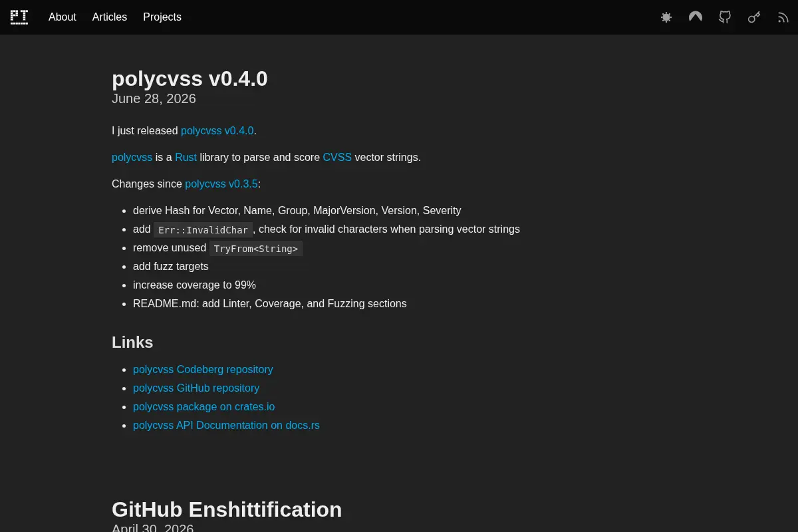Open the public key icon
This screenshot has height=532, width=798.
coord(754,17)
